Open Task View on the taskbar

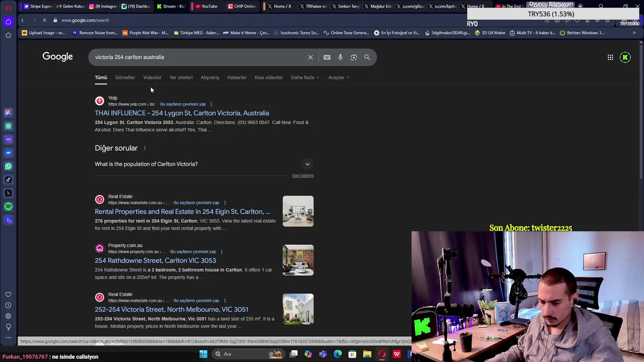pos(294,354)
